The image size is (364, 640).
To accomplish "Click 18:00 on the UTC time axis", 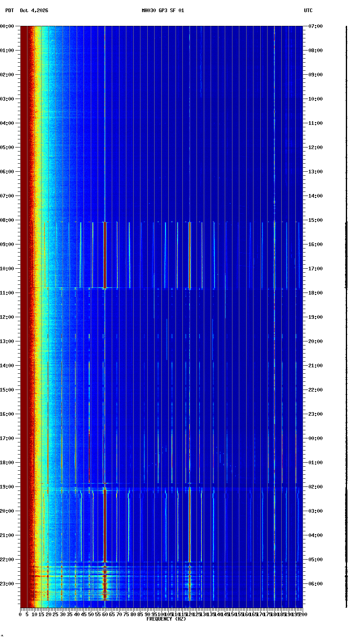I will pyautogui.click(x=316, y=293).
